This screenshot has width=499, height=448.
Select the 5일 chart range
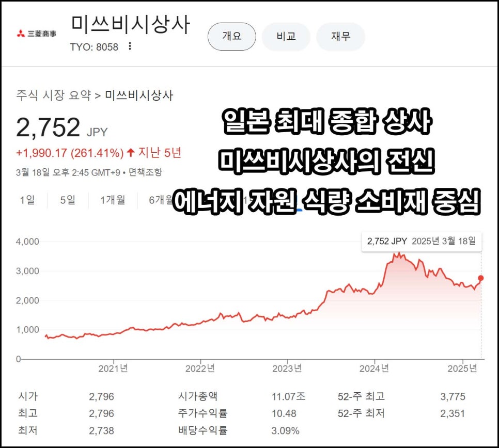click(68, 200)
